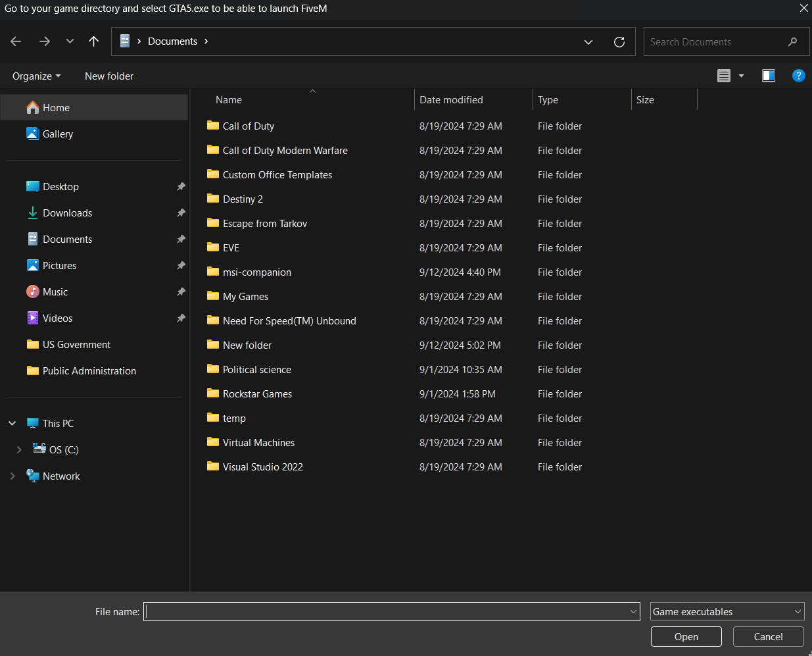This screenshot has height=656, width=812.
Task: Refresh the Documents folder view
Action: pyautogui.click(x=619, y=41)
